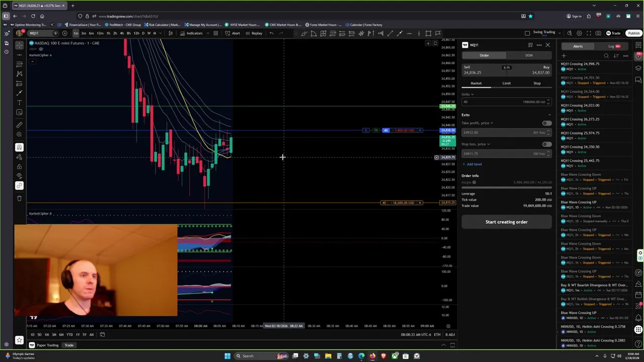This screenshot has width=644, height=362.
Task: Open the indicator templates grid icon
Action: 215,33
